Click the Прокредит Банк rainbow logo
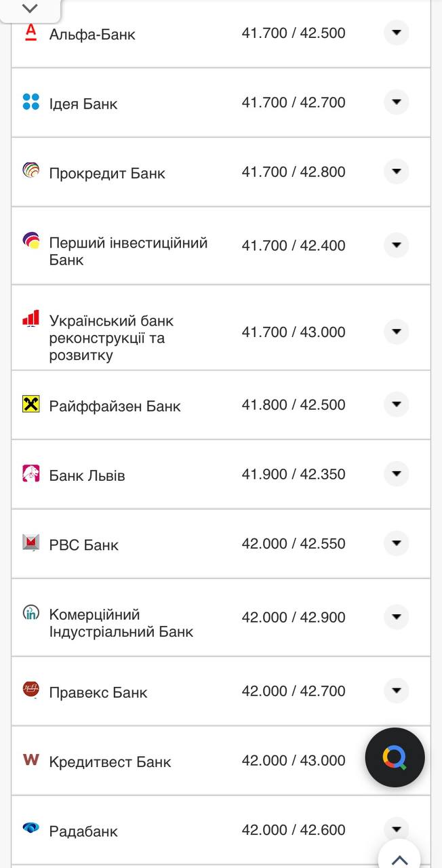This screenshot has width=442, height=868. coord(30,172)
